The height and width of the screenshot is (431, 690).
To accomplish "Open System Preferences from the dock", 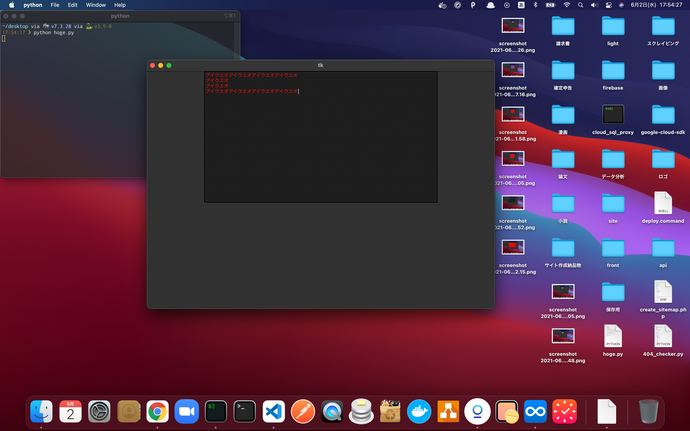I will click(99, 411).
